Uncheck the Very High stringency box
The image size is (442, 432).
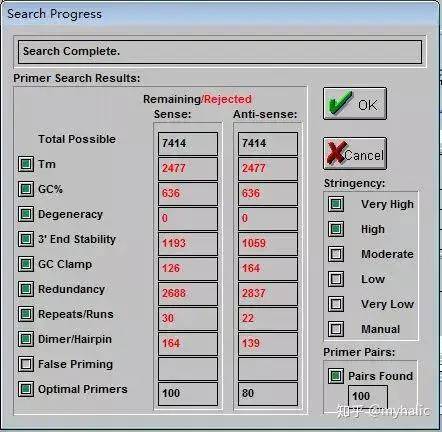coord(336,204)
